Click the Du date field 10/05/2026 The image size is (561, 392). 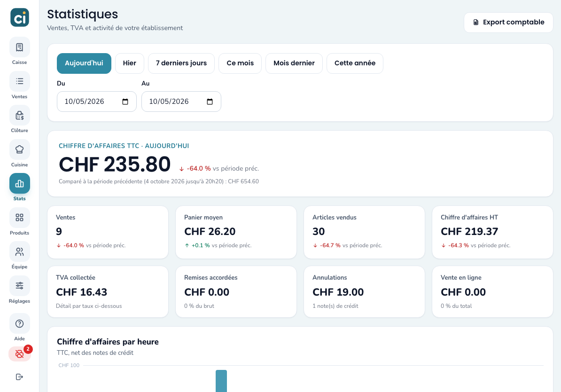click(97, 102)
